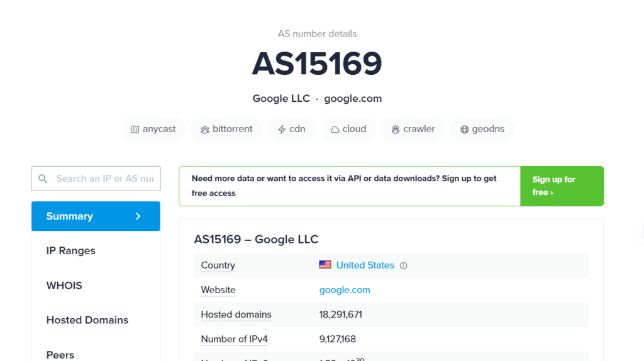The image size is (644, 361).
Task: Select the cdn tag label
Action: tap(297, 129)
